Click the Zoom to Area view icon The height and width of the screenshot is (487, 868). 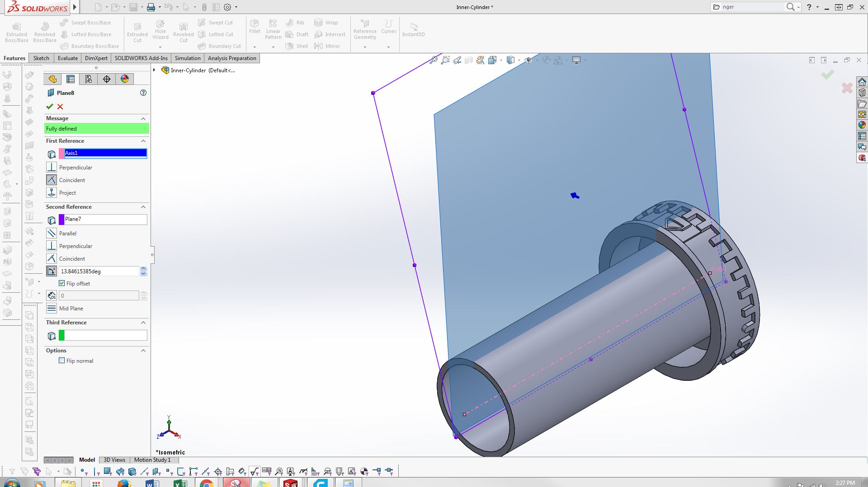(445, 60)
